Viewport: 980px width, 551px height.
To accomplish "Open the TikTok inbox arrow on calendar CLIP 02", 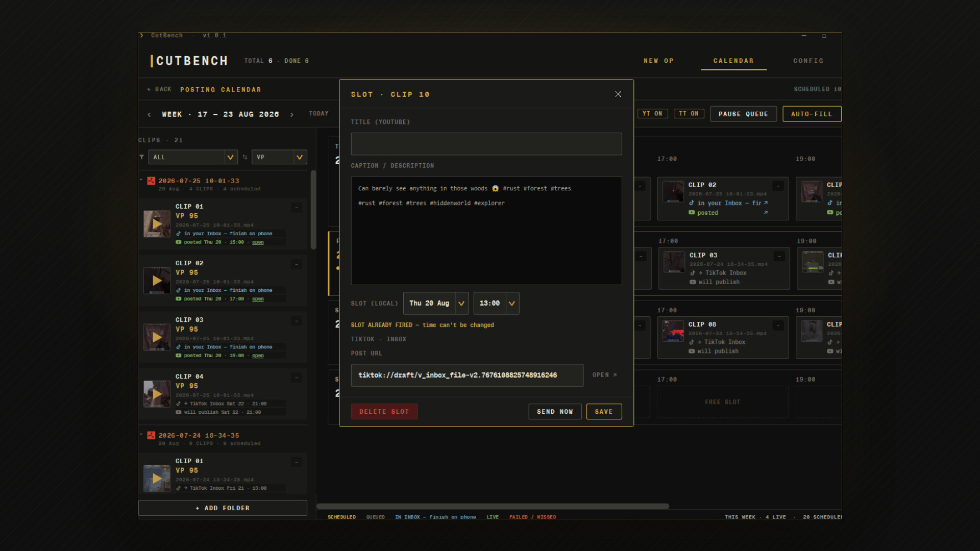I will pos(766,203).
